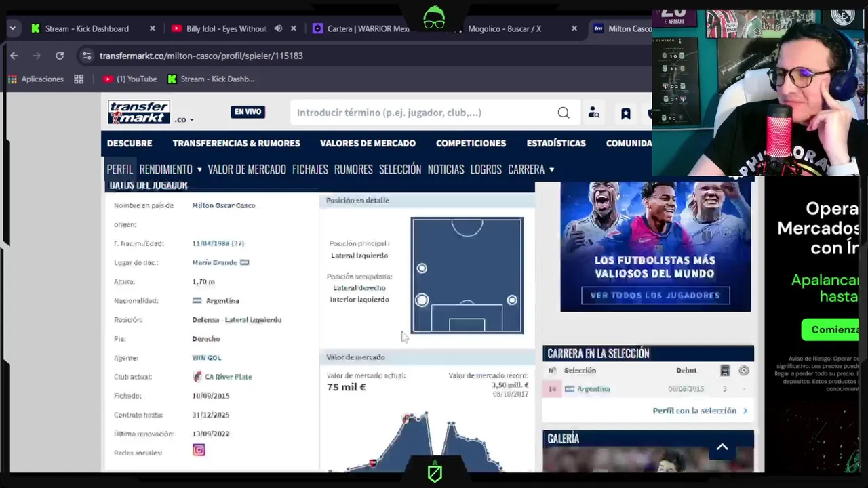Open the Argentina national team link
Screen dimensions: 868x488
(593, 389)
